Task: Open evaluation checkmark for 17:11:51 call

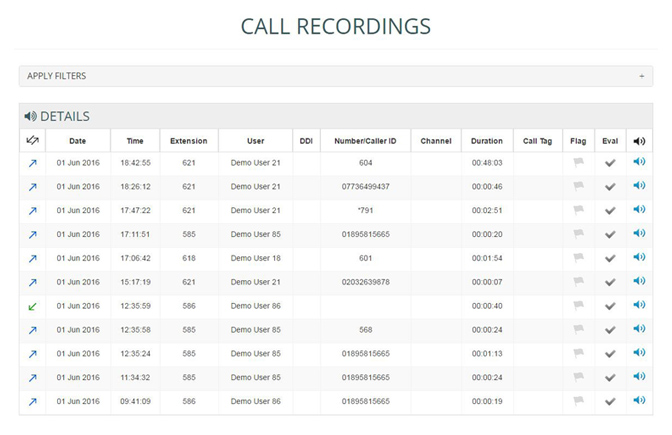Action: coord(610,234)
